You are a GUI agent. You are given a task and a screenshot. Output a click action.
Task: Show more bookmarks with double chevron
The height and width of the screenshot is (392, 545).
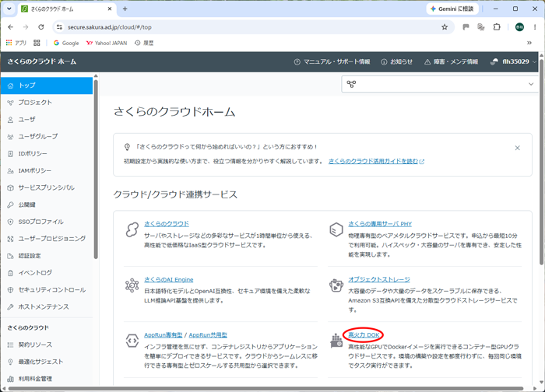pos(529,43)
